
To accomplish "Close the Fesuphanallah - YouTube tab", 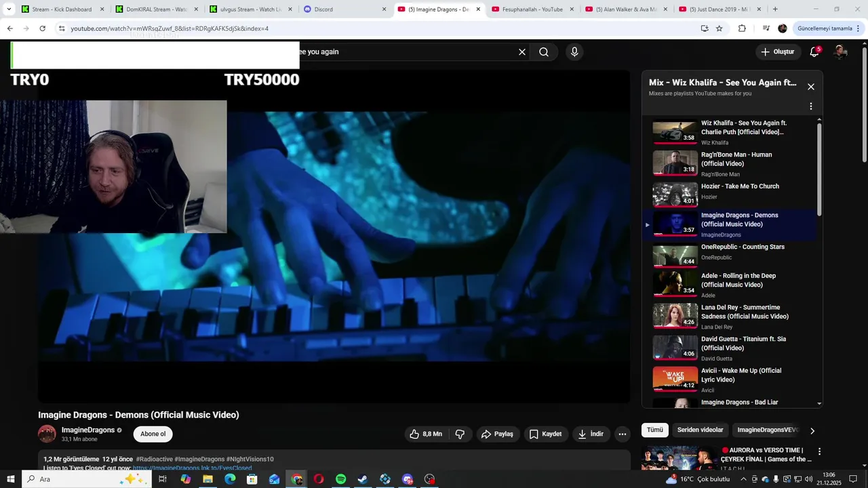I will [x=572, y=9].
